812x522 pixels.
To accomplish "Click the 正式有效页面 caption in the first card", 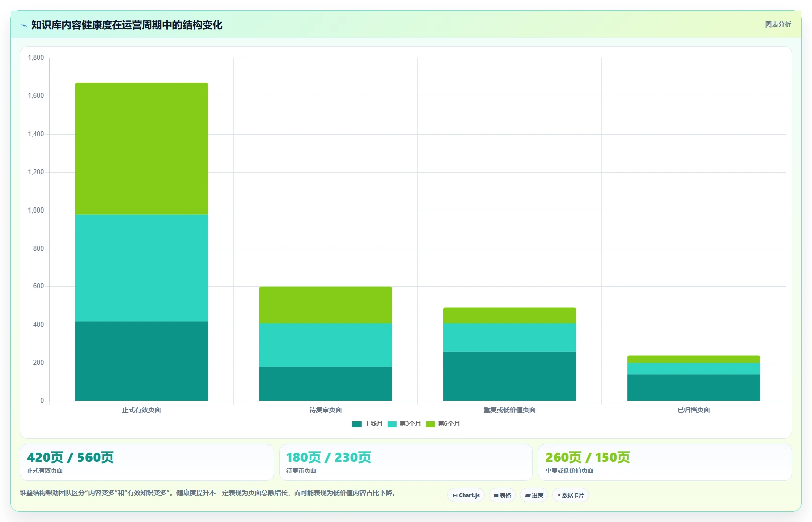I will pos(45,471).
